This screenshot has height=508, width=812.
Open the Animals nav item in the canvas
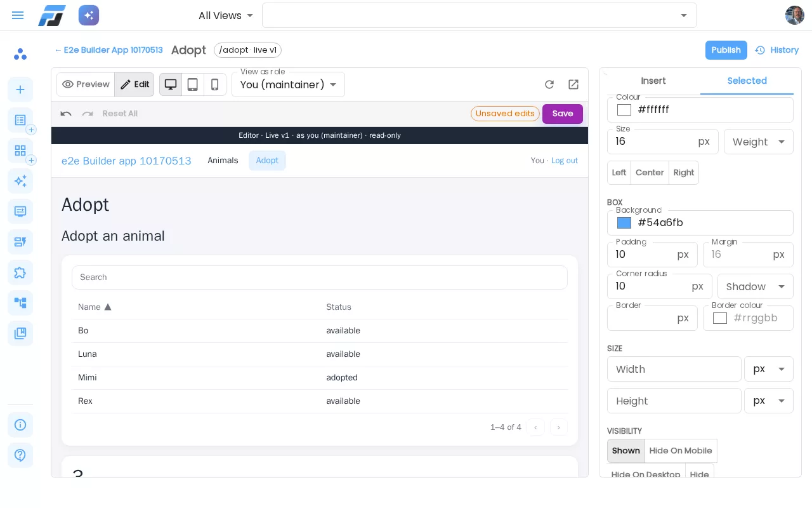point(223,161)
